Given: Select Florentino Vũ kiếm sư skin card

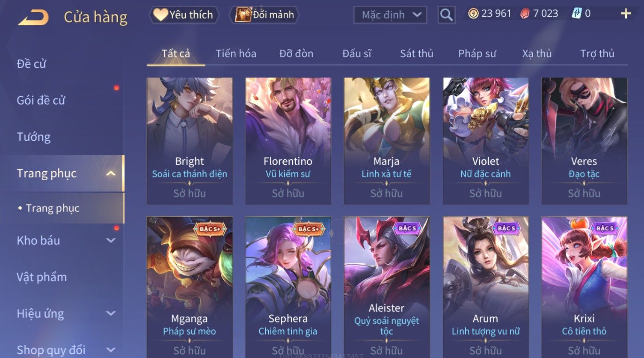Looking at the screenshot, I should coord(288,141).
